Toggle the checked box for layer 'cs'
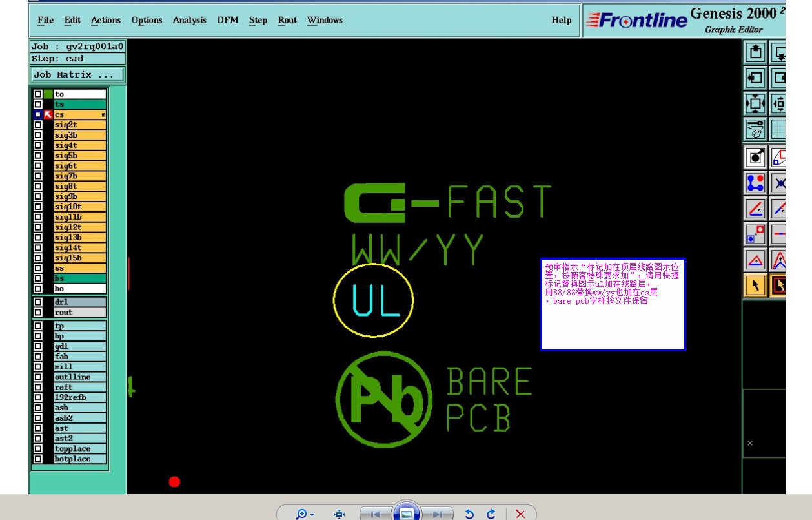The height and width of the screenshot is (520, 812). coord(38,114)
